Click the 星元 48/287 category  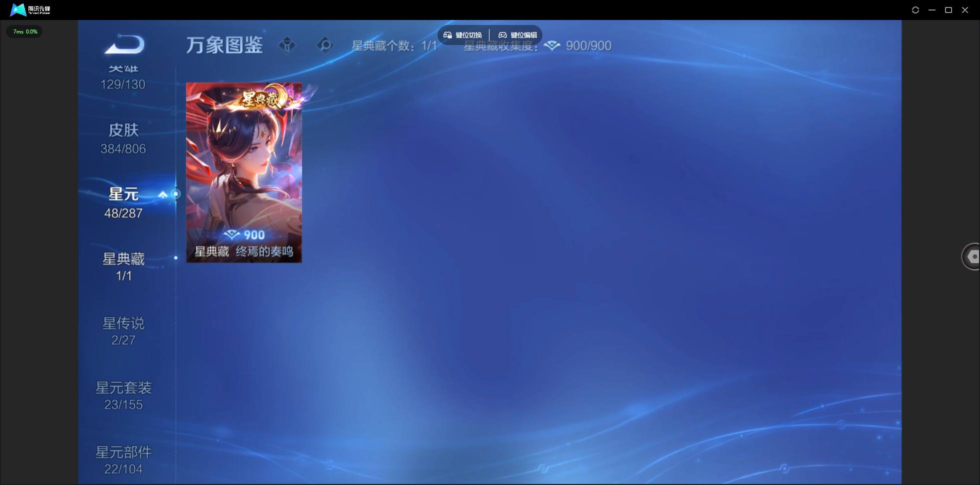(x=123, y=202)
